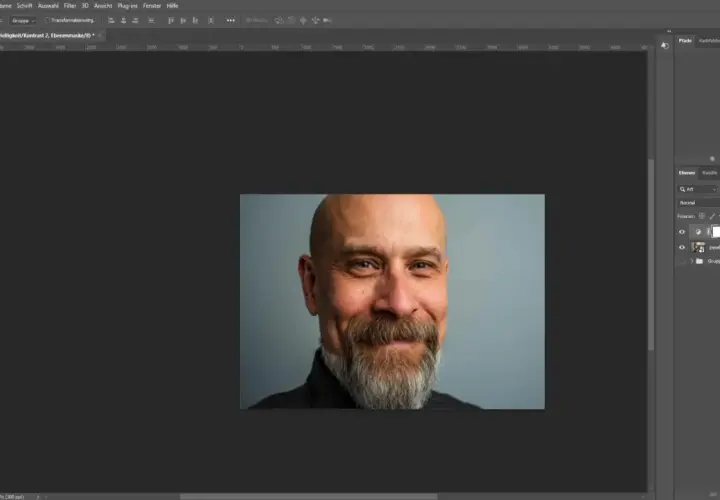Show the Gruppe layer group
The height and width of the screenshot is (500, 720).
click(682, 261)
